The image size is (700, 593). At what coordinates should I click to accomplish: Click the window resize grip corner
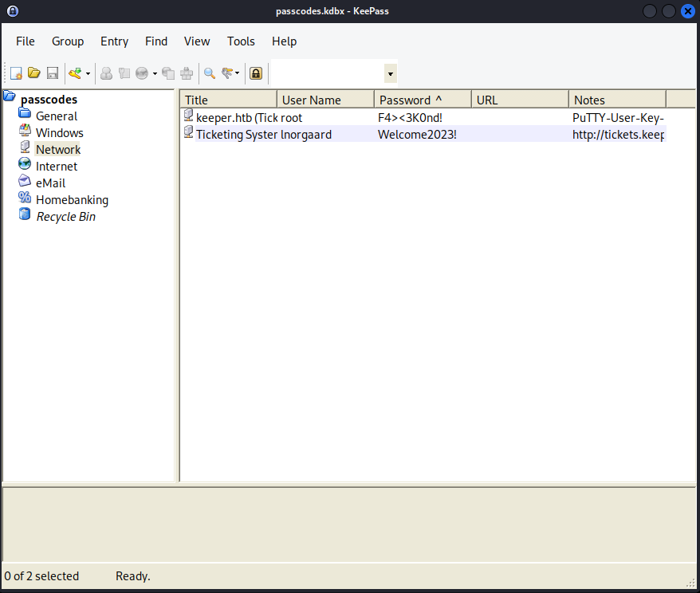[x=690, y=583]
